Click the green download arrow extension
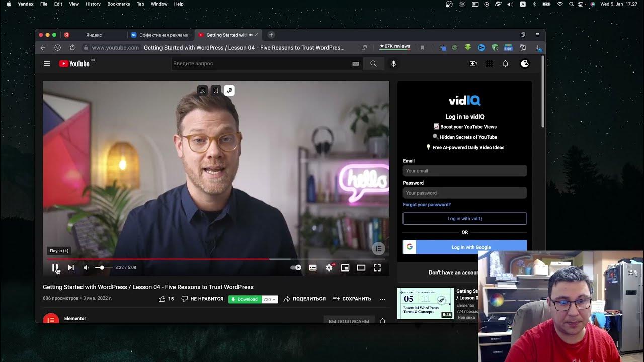 [468, 48]
